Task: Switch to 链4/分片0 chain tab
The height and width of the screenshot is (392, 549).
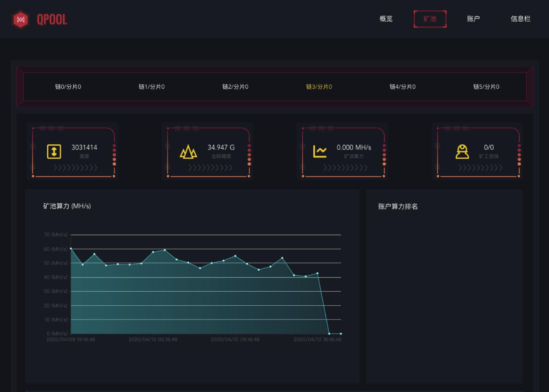Action: coord(402,87)
